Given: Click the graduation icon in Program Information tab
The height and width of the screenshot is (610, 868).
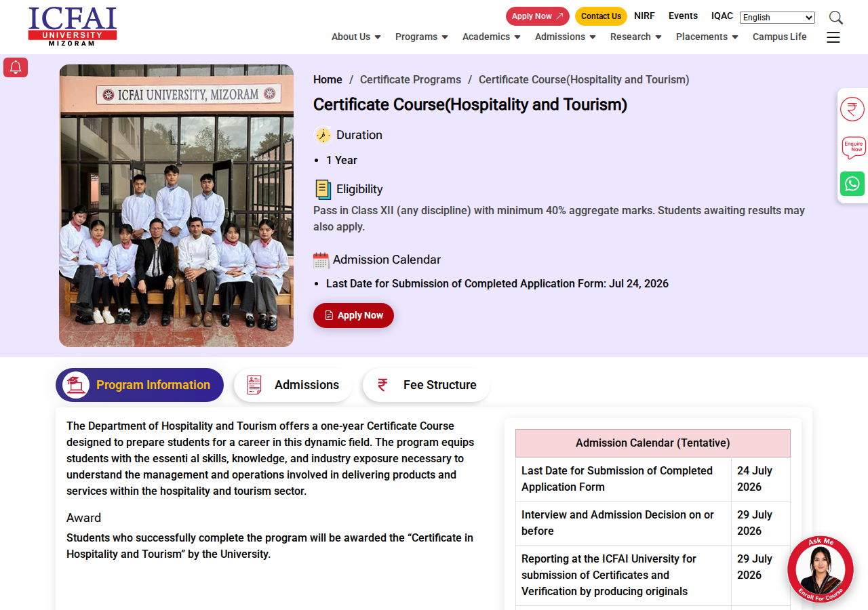Looking at the screenshot, I should point(76,385).
